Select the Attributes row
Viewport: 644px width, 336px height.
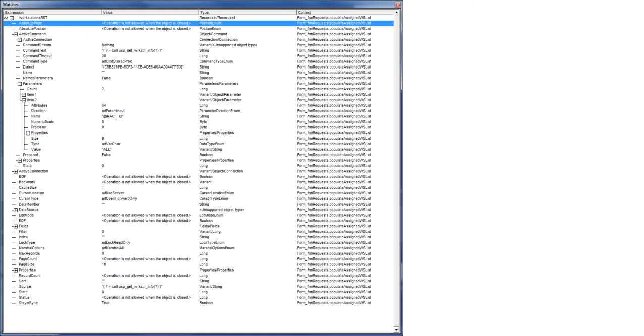tap(198, 105)
